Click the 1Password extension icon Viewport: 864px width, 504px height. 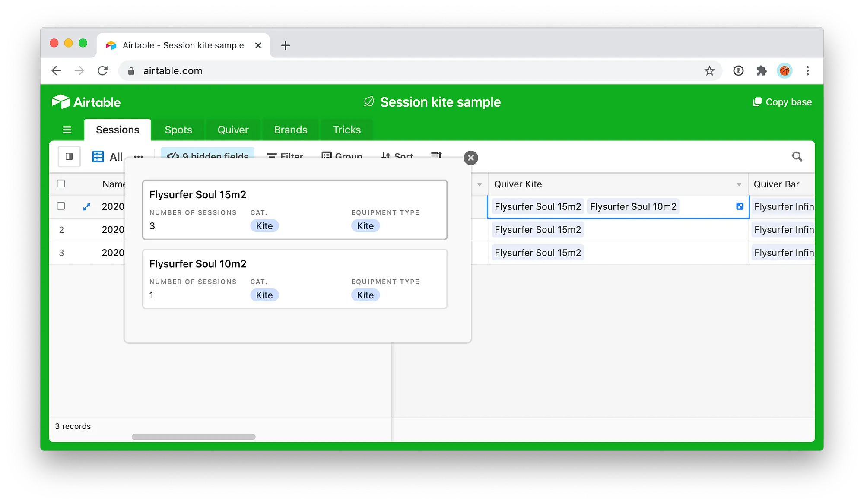coord(738,71)
